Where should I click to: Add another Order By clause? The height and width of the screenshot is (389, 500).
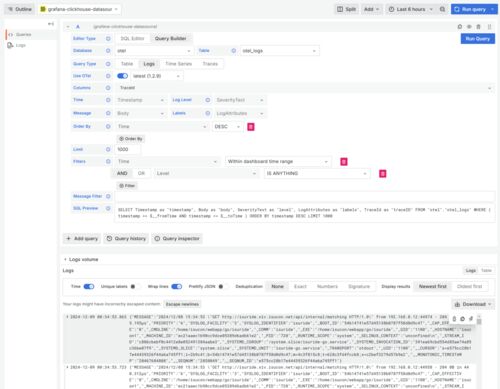pyautogui.click(x=130, y=139)
